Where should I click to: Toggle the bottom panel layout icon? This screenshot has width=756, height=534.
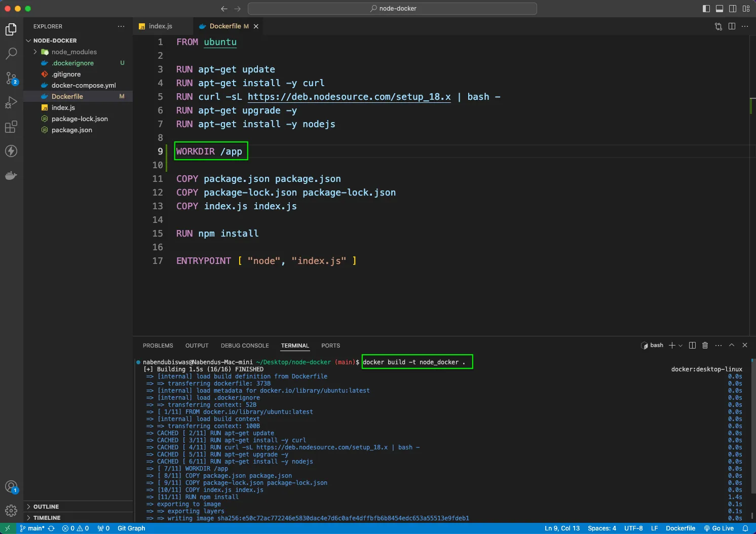(720, 9)
